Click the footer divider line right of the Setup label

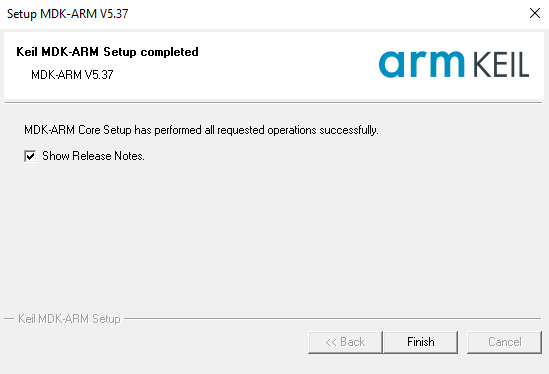pos(333,319)
